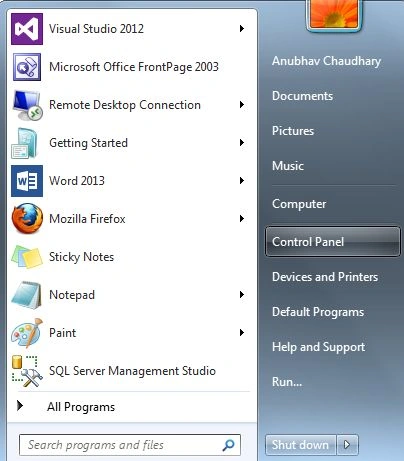This screenshot has width=404, height=461.
Task: Launch Microsoft Office FrontPage 2003 icon
Action: pos(27,67)
